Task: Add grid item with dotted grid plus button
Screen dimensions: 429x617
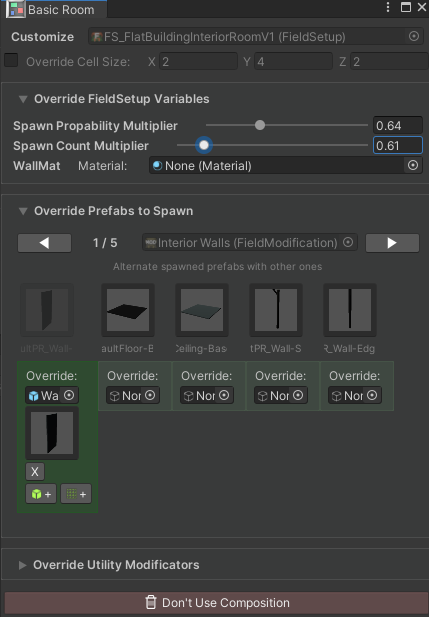Action: (76, 494)
